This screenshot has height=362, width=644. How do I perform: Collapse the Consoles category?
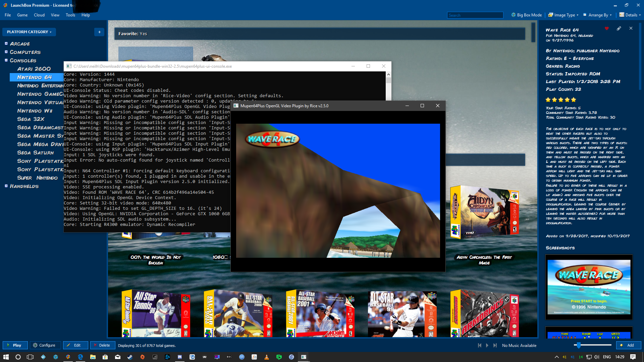(x=6, y=60)
